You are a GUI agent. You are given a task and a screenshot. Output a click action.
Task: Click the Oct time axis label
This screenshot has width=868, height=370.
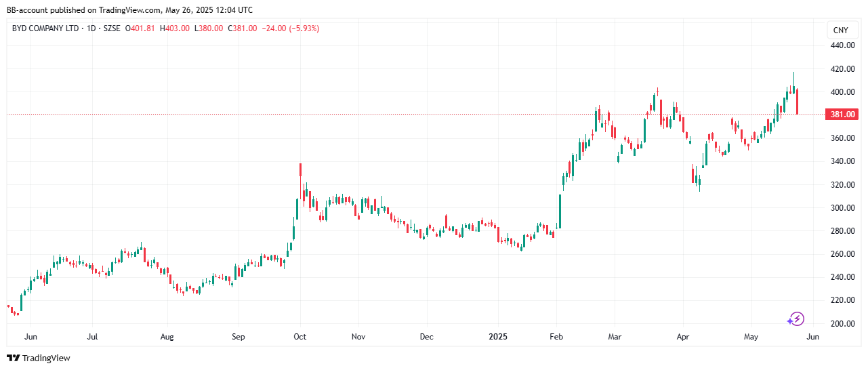click(x=299, y=336)
